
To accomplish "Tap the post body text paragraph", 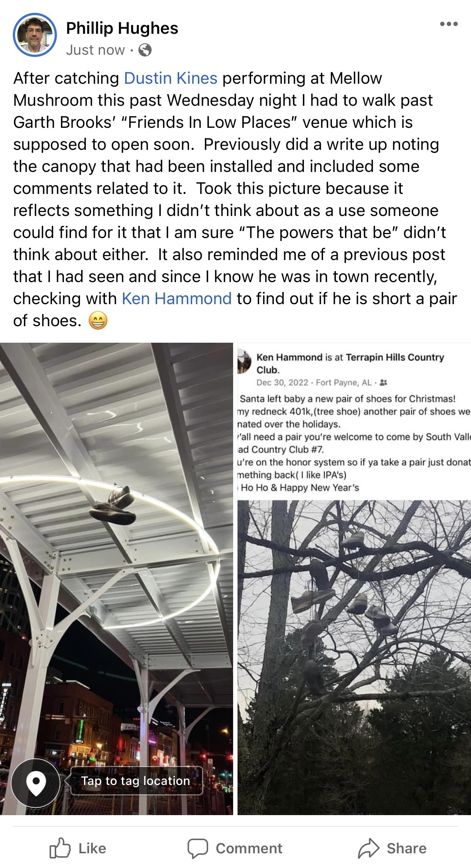I will pyautogui.click(x=235, y=199).
